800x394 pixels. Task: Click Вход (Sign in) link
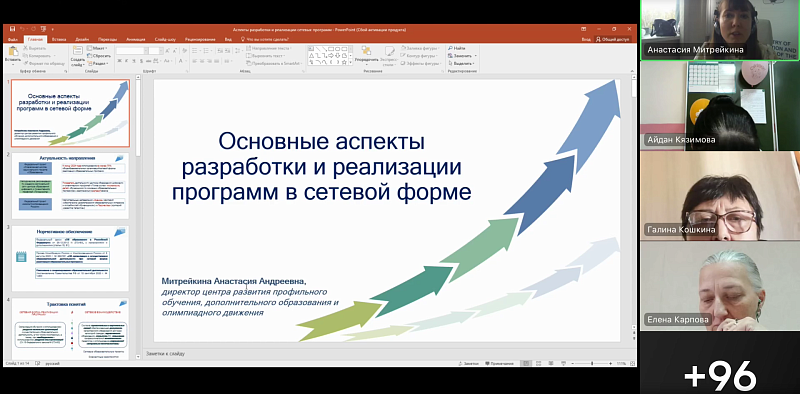point(586,39)
